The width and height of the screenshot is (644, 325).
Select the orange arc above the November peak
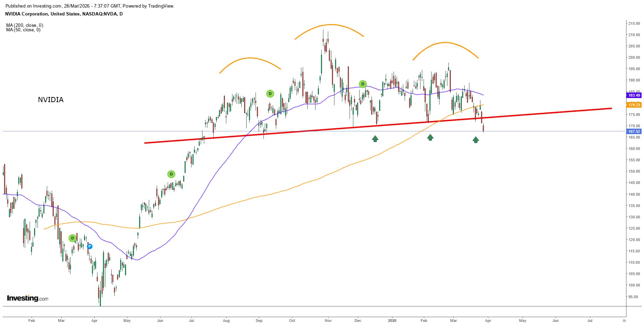click(330, 25)
